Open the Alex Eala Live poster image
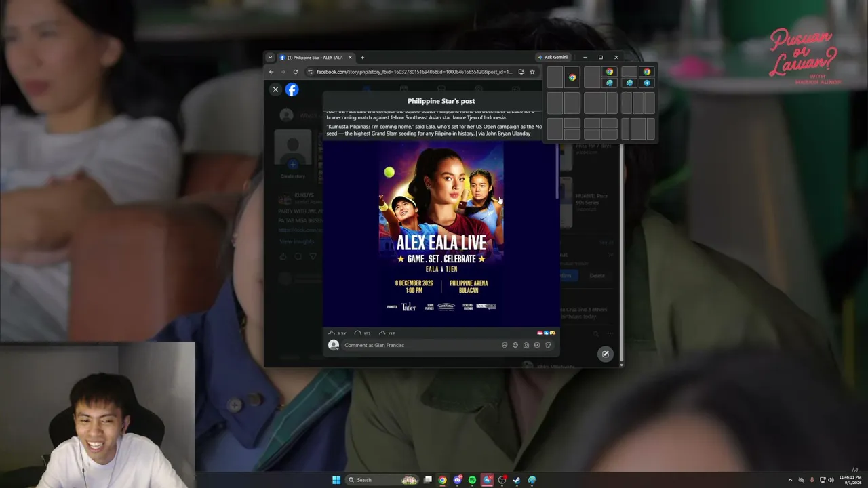The height and width of the screenshot is (488, 868). (441, 232)
